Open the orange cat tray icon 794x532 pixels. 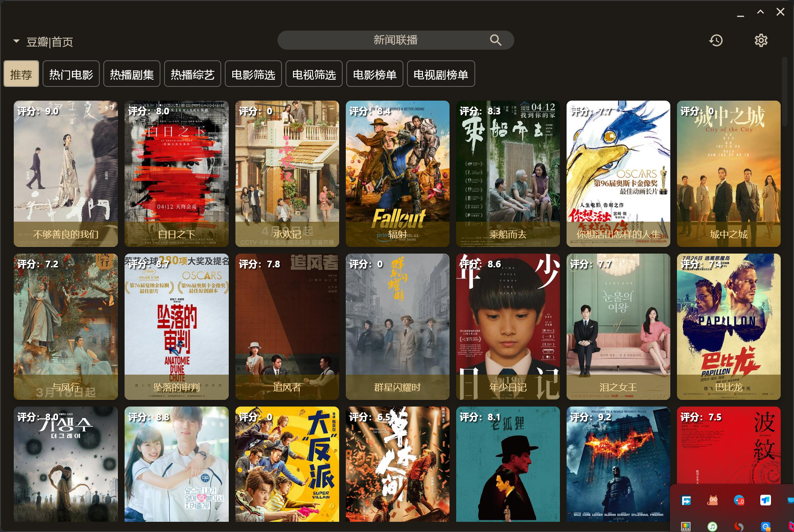point(712,501)
